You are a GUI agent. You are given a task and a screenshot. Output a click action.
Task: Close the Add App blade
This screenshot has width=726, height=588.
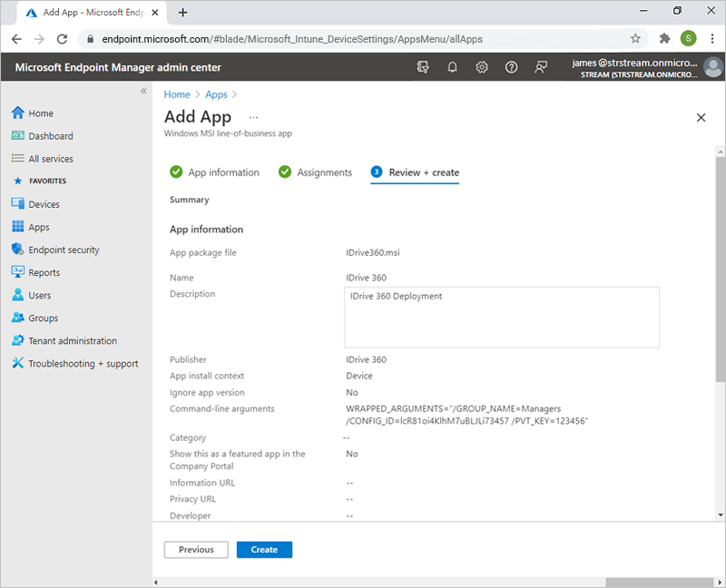[701, 118]
